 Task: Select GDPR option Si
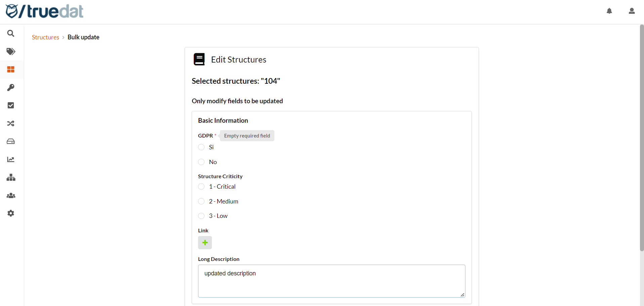[201, 147]
